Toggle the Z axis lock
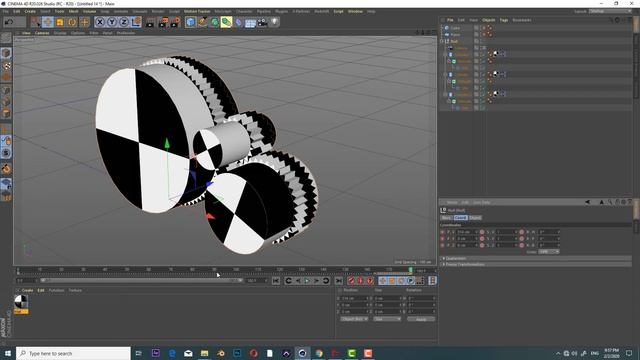Screen dimensions: 640x360 pyautogui.click(x=124, y=22)
